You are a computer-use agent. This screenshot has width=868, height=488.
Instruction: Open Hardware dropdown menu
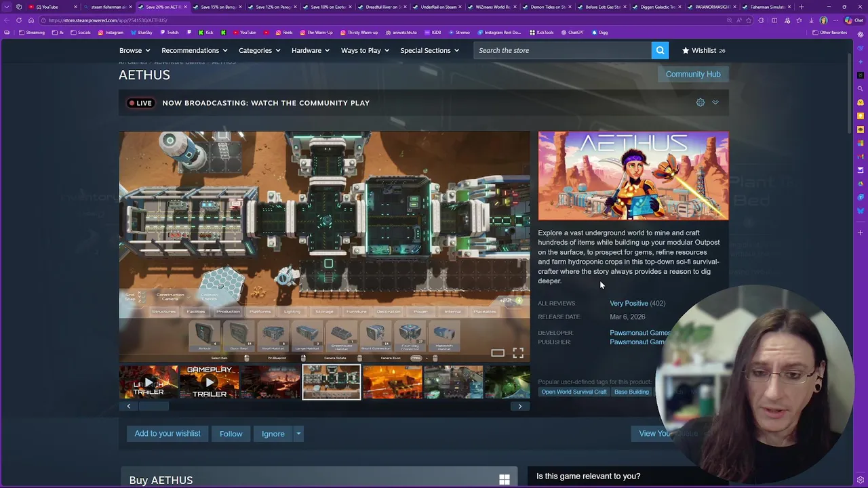point(311,50)
